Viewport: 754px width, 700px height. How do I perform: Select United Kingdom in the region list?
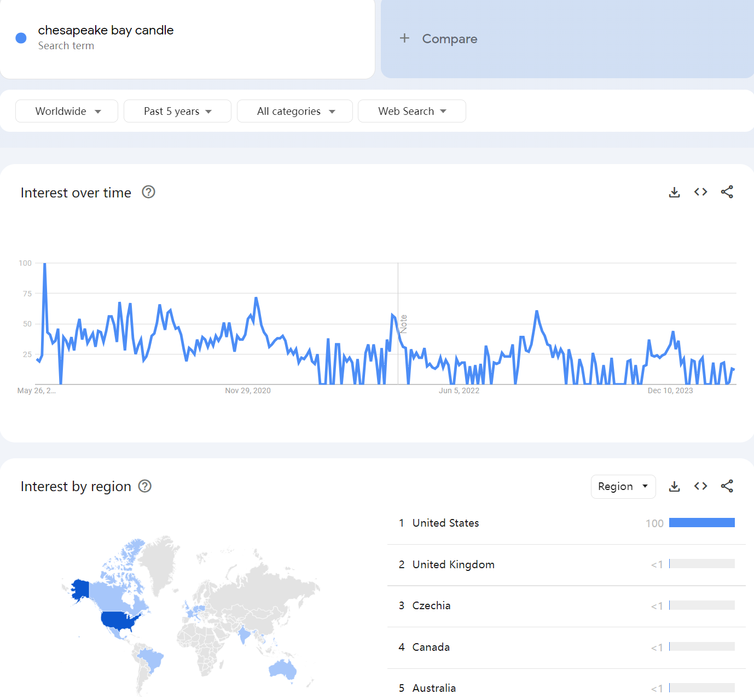pyautogui.click(x=566, y=565)
